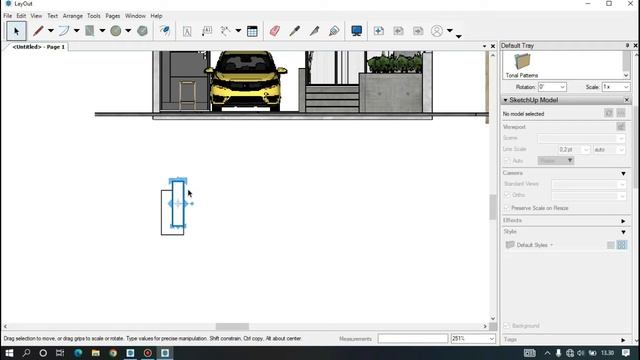This screenshot has height=360, width=640.
Task: Open Windows taskbar search
Action: point(27,353)
